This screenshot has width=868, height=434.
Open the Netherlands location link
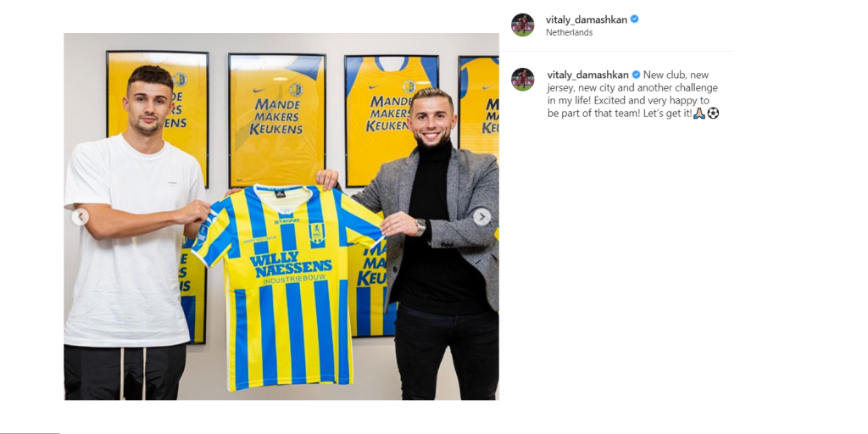pyautogui.click(x=569, y=33)
